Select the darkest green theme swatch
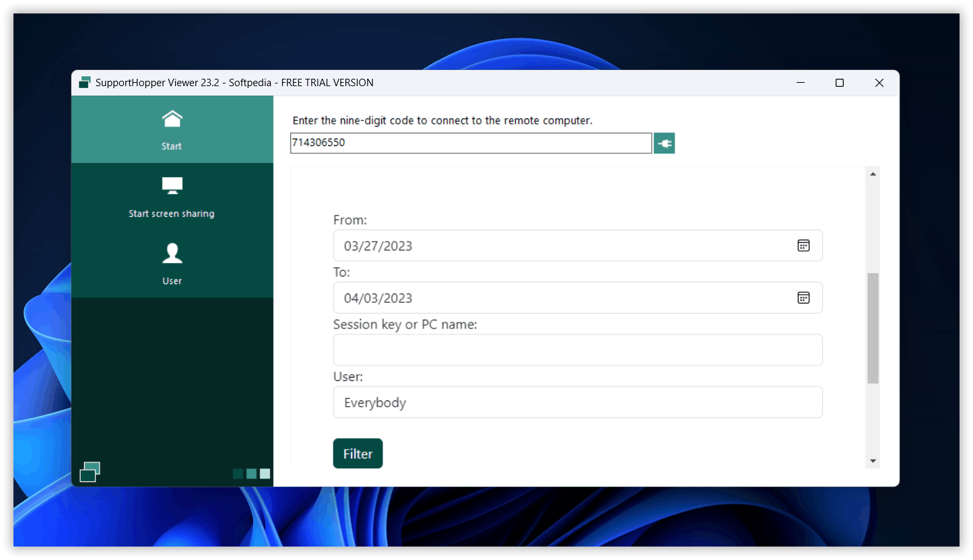Viewport: 973px width, 560px height. click(238, 474)
